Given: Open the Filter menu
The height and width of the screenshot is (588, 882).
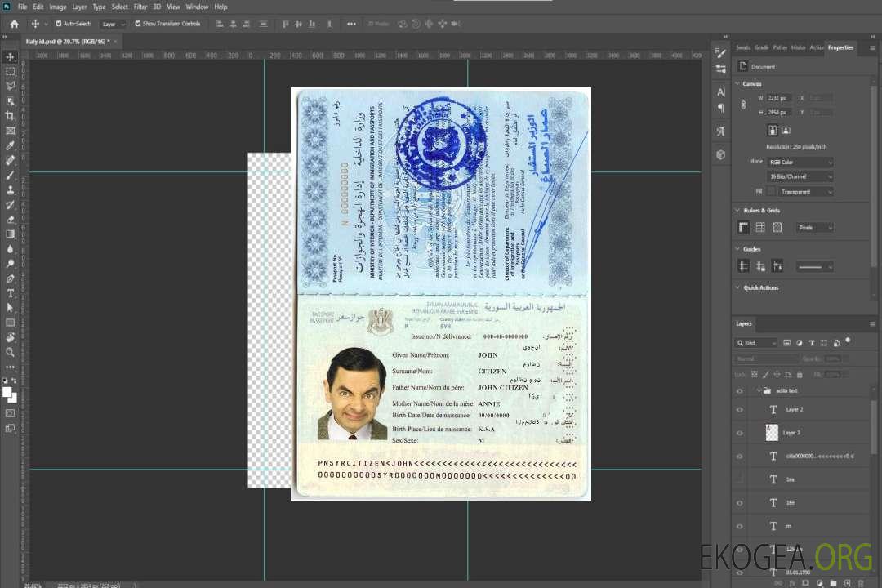Looking at the screenshot, I should 140,7.
